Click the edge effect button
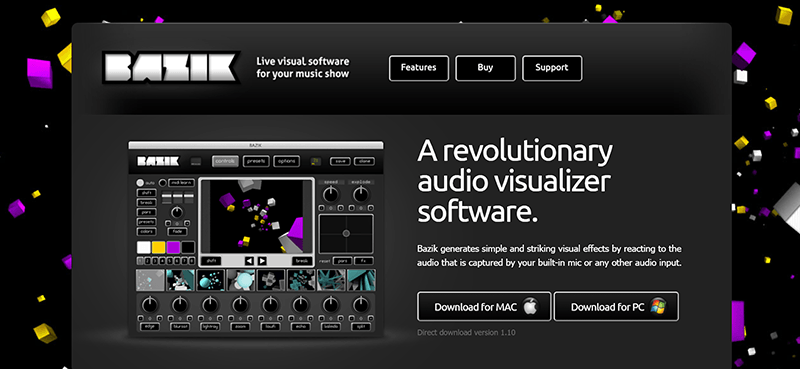This screenshot has width=800, height=369. pos(150,327)
